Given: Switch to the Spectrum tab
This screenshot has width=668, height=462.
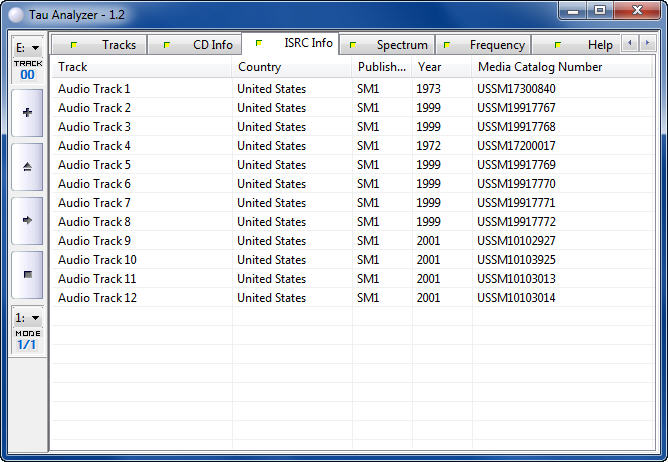Looking at the screenshot, I should tap(391, 45).
